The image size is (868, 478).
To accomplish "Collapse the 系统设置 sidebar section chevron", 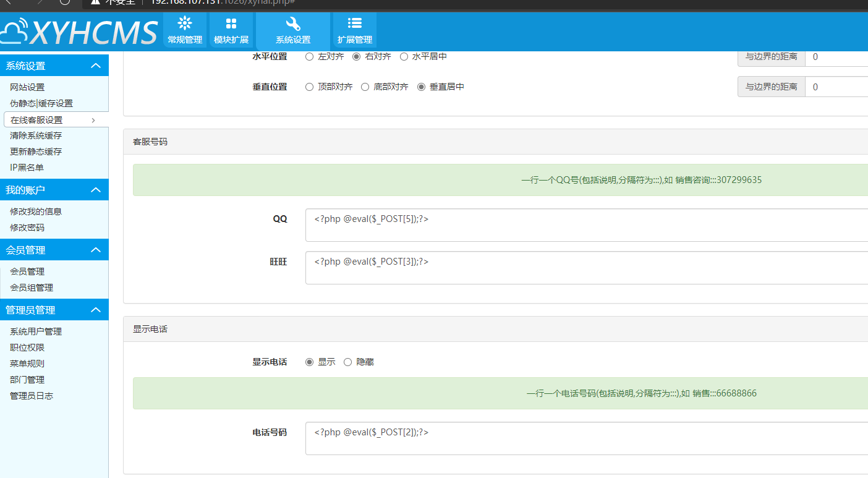I will (95, 66).
